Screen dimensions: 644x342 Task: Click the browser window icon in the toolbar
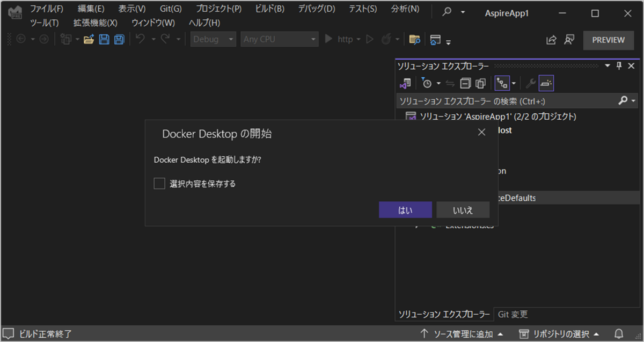435,39
